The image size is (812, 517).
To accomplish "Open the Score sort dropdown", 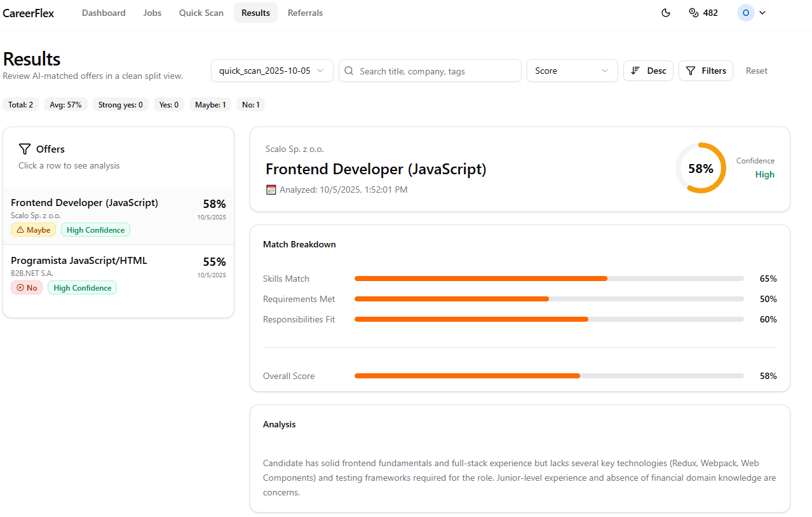I will click(571, 71).
